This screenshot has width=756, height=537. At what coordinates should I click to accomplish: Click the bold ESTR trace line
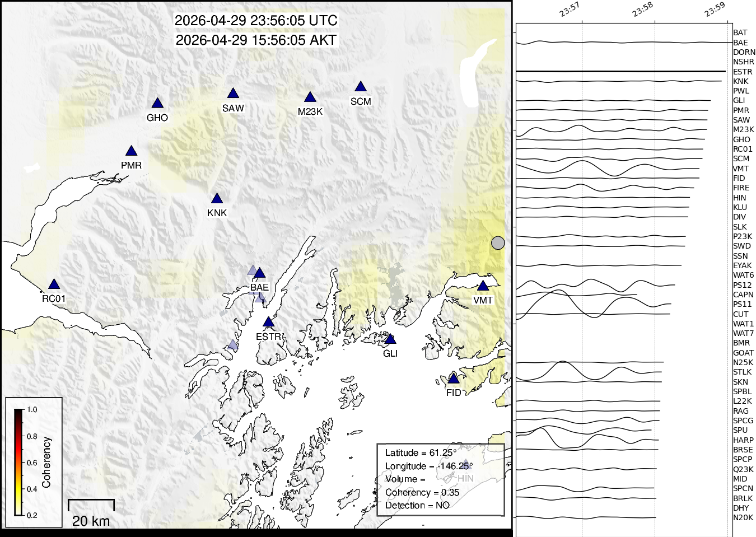click(x=621, y=72)
